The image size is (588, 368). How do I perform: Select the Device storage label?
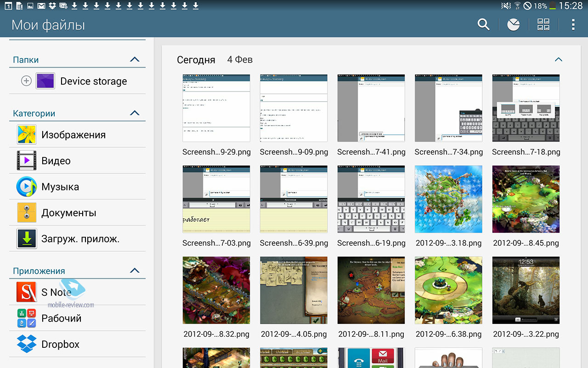(94, 81)
